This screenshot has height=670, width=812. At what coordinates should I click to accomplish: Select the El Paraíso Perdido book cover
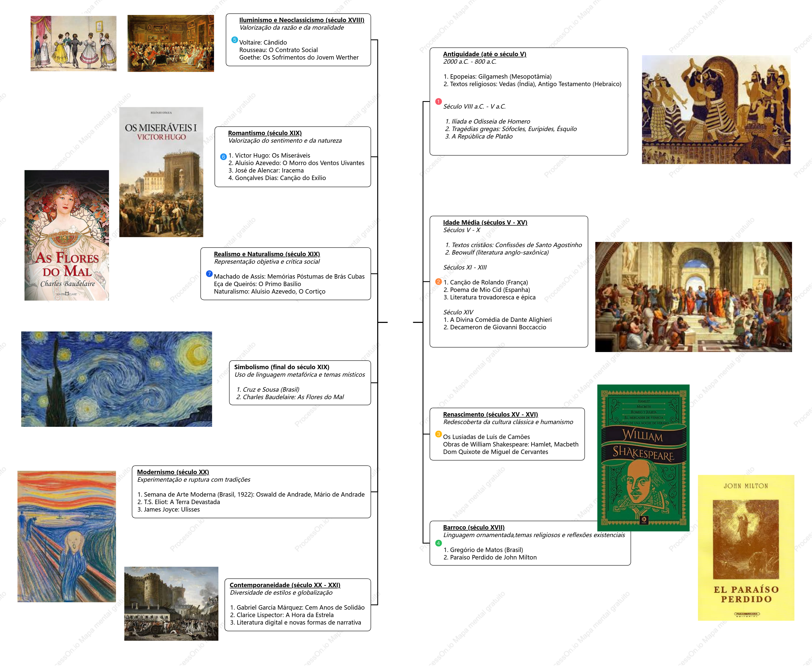746,548
